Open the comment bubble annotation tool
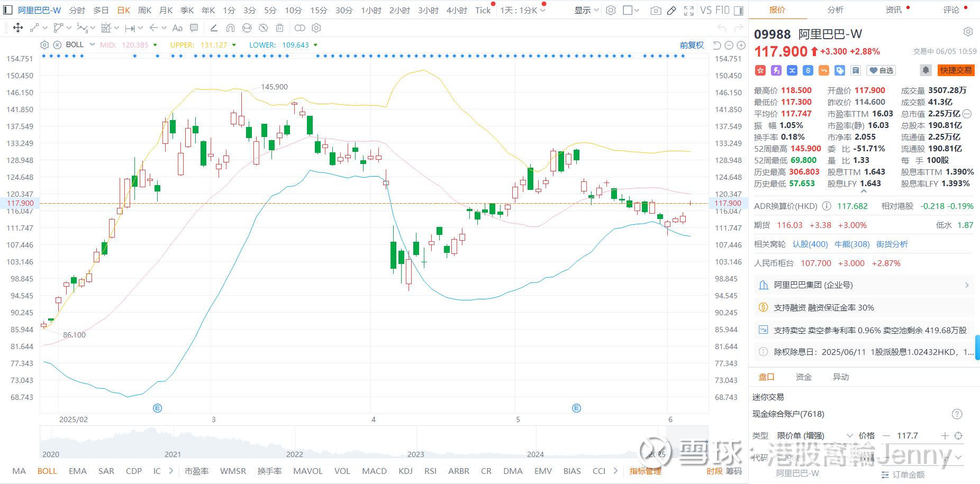Viewport: 980px width, 484px height. (194, 28)
